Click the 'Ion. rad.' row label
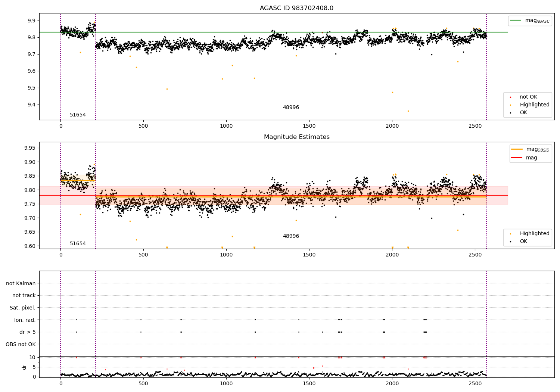 tap(25, 320)
